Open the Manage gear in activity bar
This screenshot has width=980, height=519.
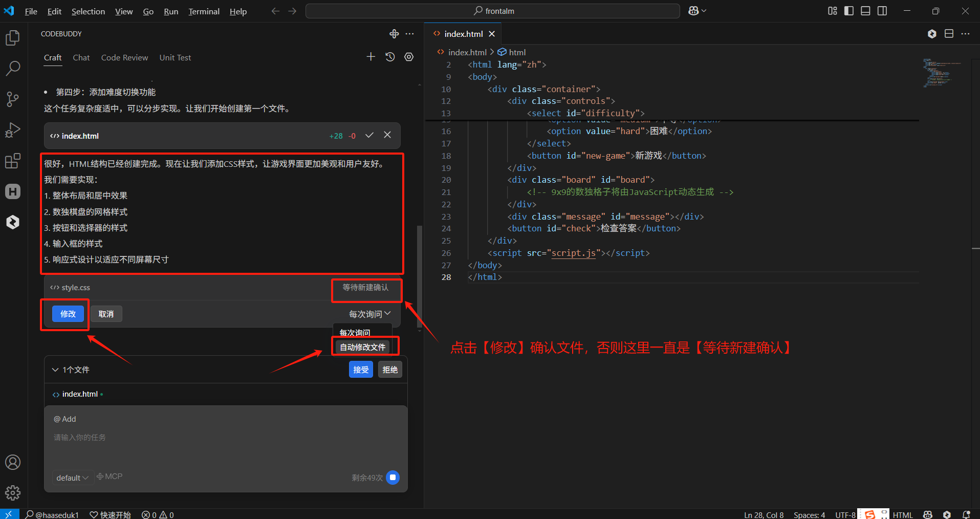[x=13, y=493]
